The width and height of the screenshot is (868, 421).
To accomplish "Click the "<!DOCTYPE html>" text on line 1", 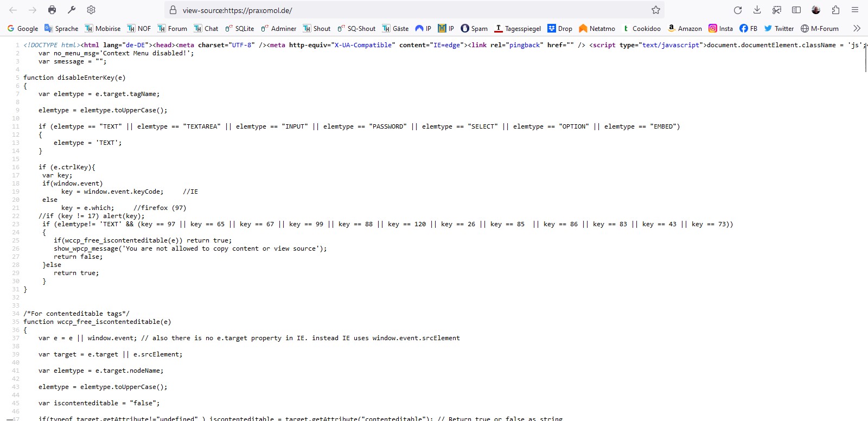I will [52, 45].
